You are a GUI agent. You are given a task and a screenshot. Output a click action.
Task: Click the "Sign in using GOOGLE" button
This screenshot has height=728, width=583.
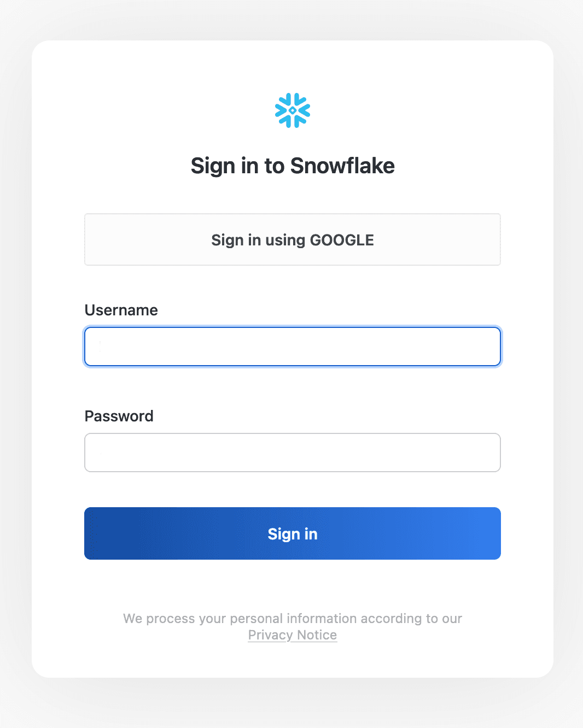[x=293, y=240]
